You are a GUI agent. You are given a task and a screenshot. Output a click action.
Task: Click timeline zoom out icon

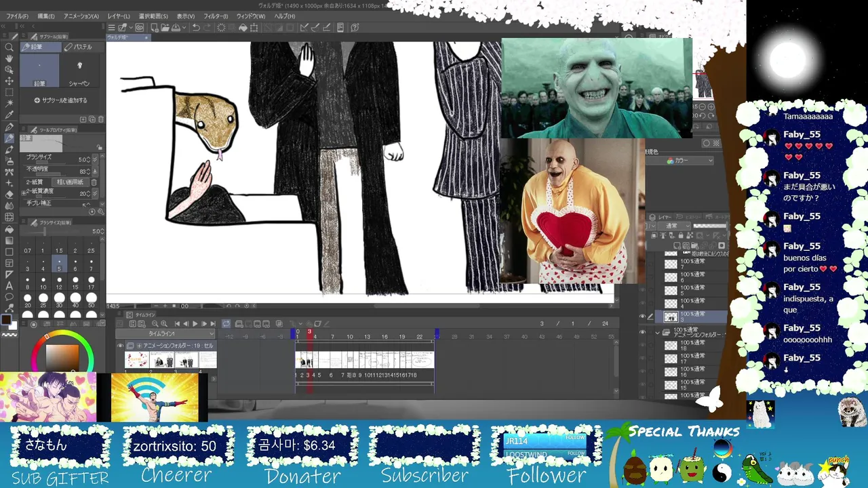pyautogui.click(x=155, y=324)
